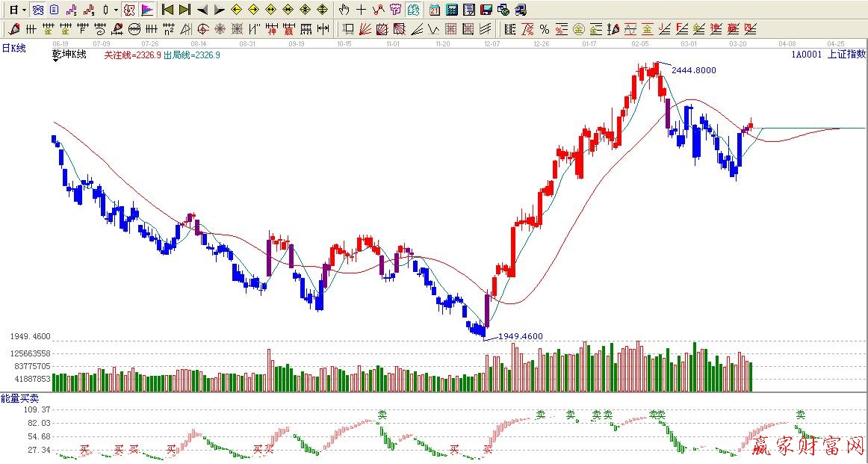Toggle the blue knot-pattern view button
This screenshot has height=464, width=868.
coord(37,10)
